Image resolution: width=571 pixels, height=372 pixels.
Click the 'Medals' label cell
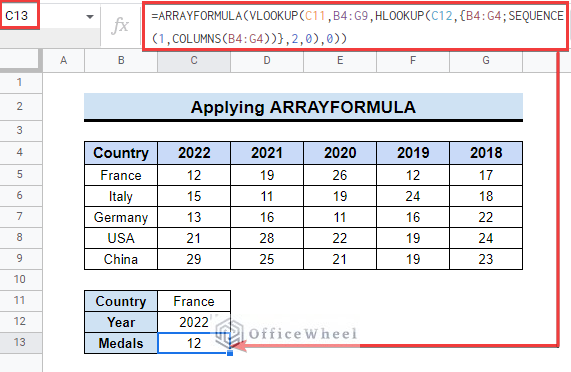(121, 343)
